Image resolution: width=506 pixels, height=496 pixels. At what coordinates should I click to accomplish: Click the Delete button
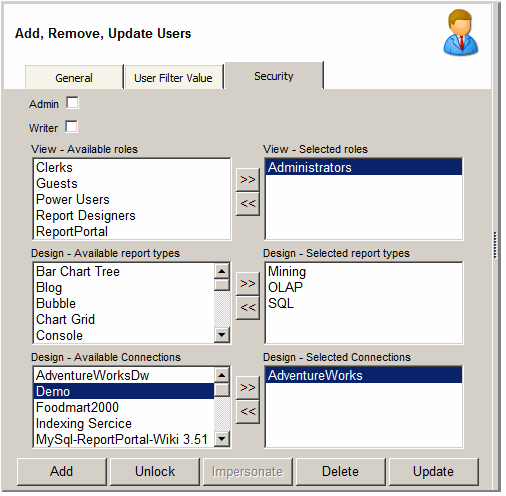click(x=340, y=471)
